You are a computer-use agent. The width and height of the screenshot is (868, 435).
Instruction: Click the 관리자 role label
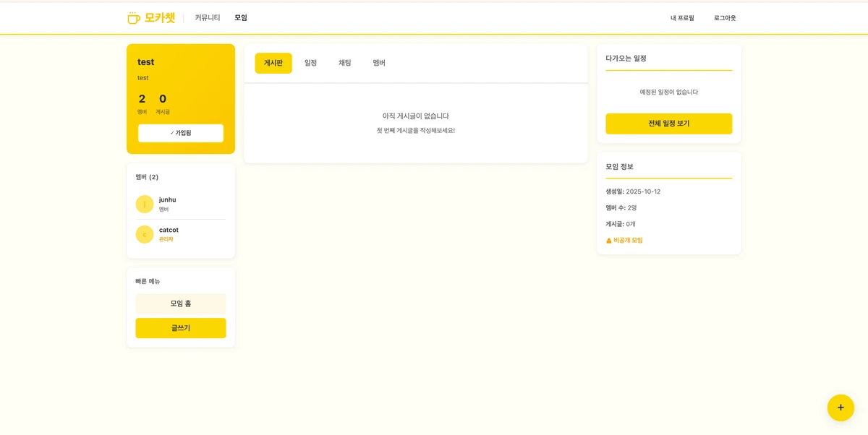(166, 239)
